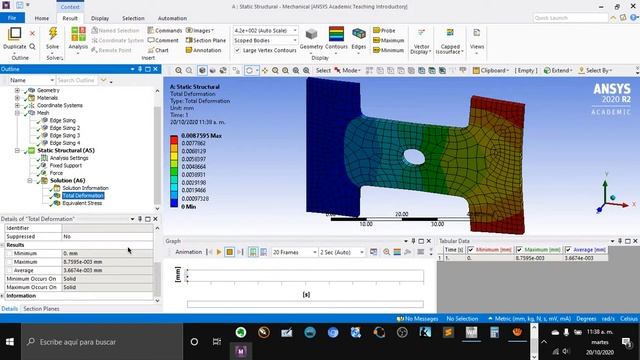
Task: Click the Maximum button in ribbon
Action: [x=389, y=40]
